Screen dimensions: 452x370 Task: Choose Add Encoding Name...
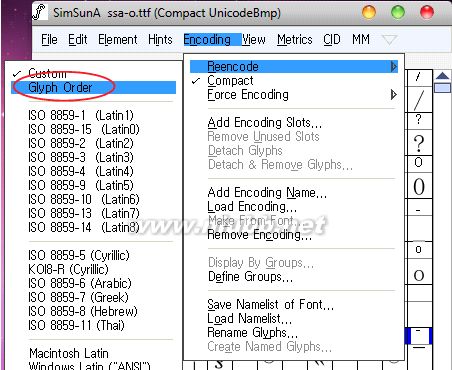pyautogui.click(x=267, y=193)
